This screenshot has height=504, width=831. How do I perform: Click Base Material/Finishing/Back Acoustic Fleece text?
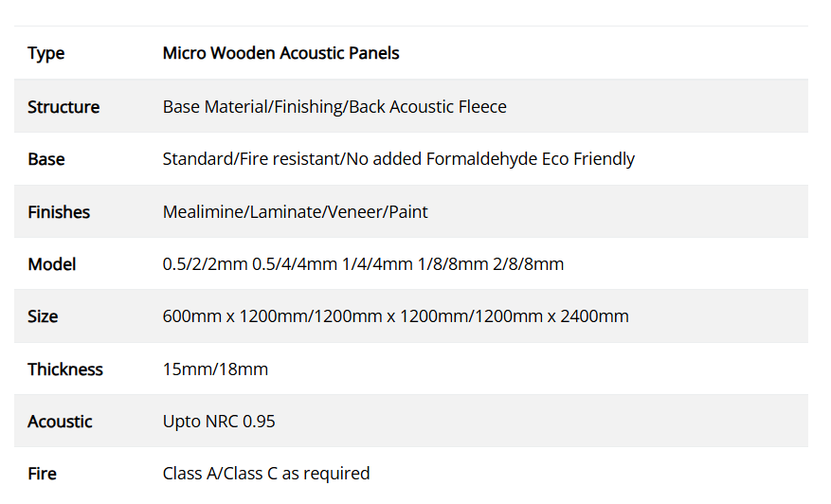[334, 106]
